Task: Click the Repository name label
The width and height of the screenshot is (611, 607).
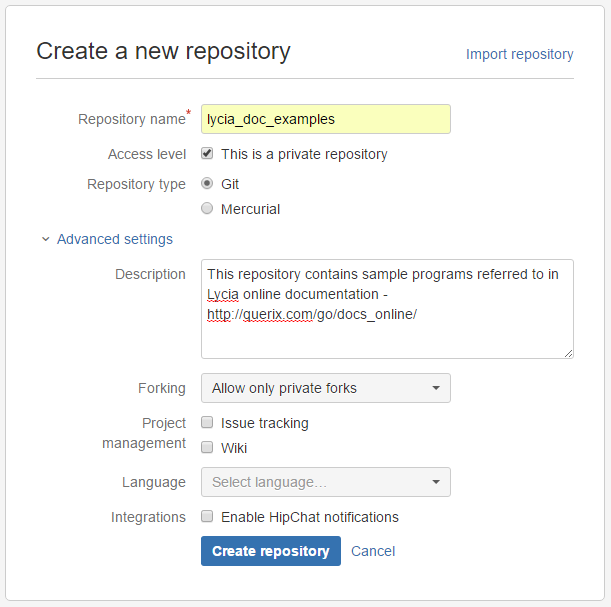Action: tap(131, 119)
